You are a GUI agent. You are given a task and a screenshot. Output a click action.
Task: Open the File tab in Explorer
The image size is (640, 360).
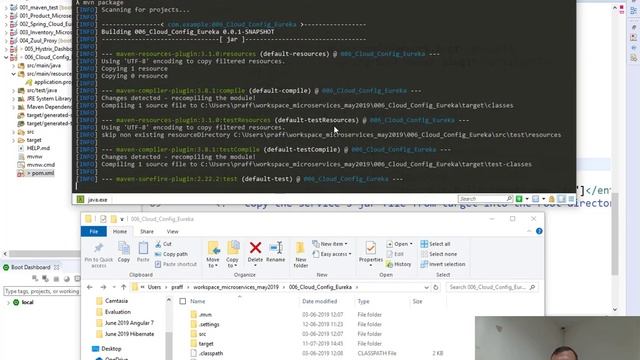click(x=93, y=231)
